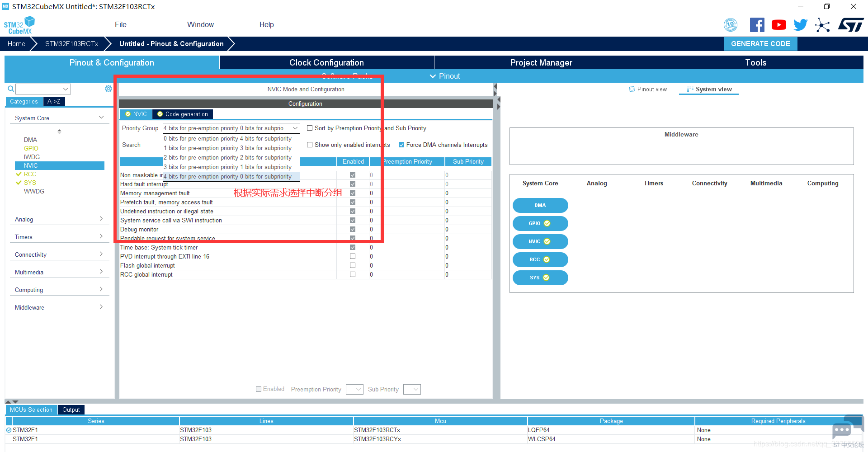Image resolution: width=868 pixels, height=452 pixels.
Task: Open the Help menu
Action: click(x=266, y=24)
